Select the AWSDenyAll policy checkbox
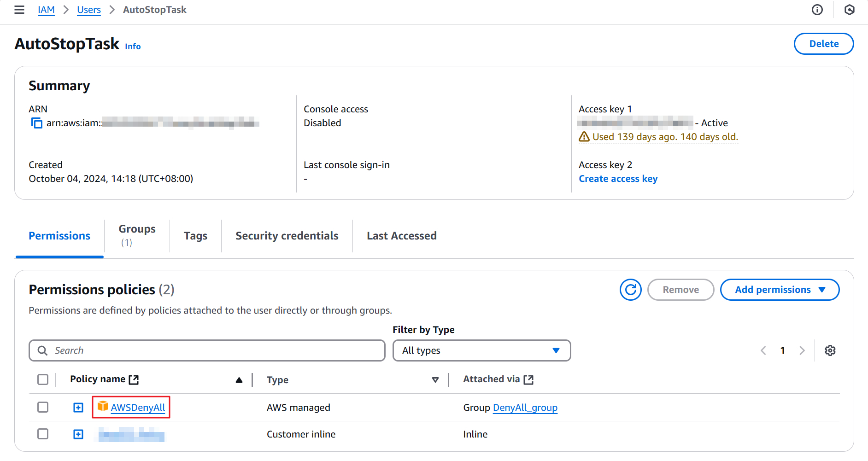The image size is (868, 461). 43,407
